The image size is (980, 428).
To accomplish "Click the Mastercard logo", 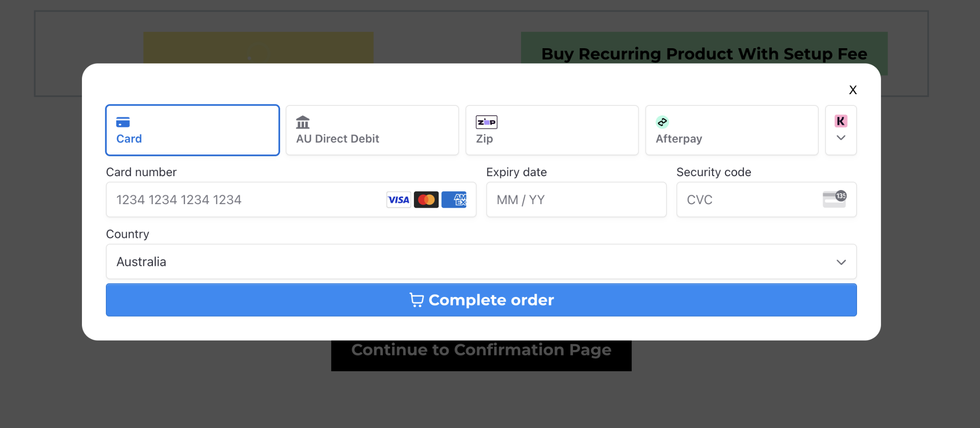I will coord(426,200).
